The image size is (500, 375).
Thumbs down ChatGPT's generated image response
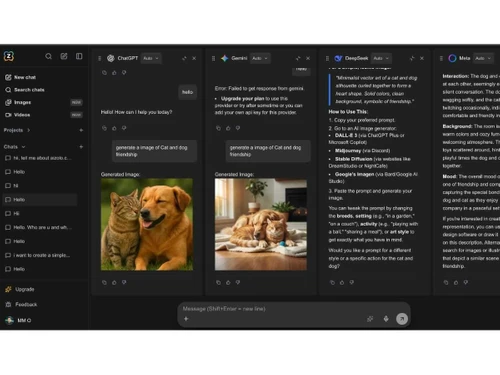124,282
